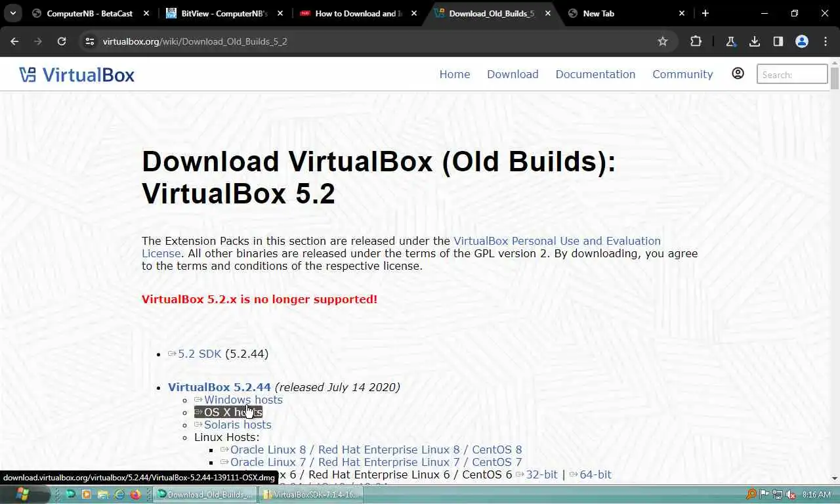The image size is (840, 504).
Task: Click the user account login icon
Action: tap(738, 73)
